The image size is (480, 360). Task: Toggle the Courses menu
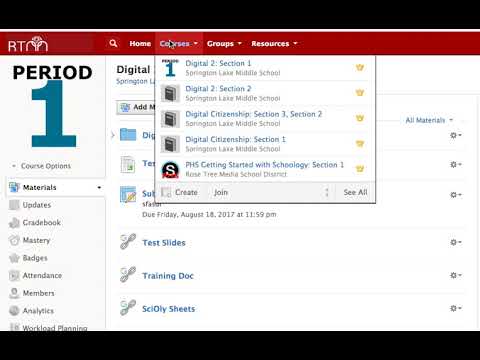(179, 44)
